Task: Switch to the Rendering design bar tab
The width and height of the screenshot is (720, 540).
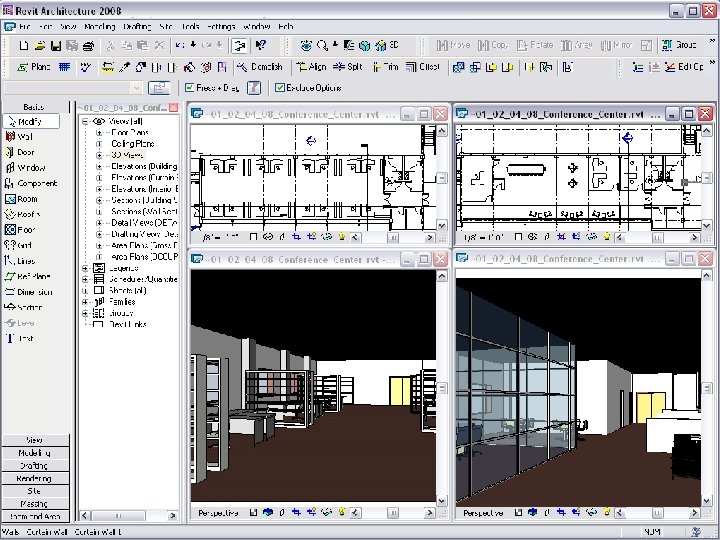Action: pos(34,479)
